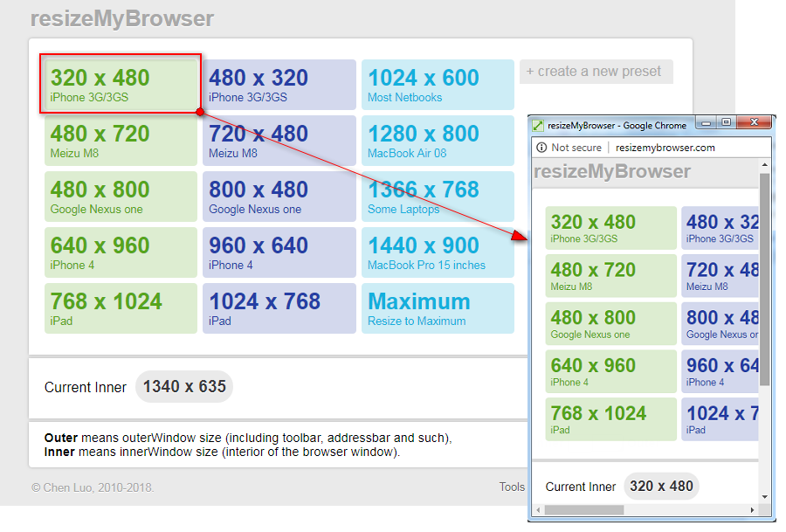Open the "+ create a new preset" button
The width and height of the screenshot is (786, 532).
pos(596,72)
